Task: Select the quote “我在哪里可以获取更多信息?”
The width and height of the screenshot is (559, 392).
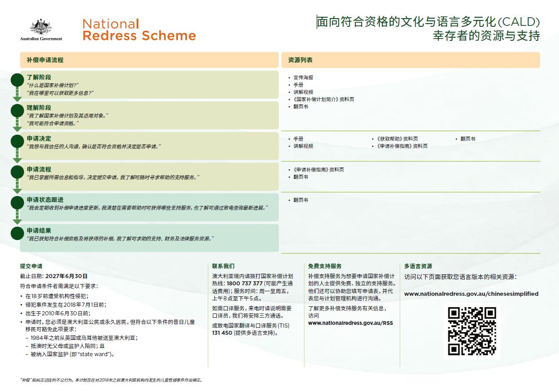Action: [x=60, y=93]
